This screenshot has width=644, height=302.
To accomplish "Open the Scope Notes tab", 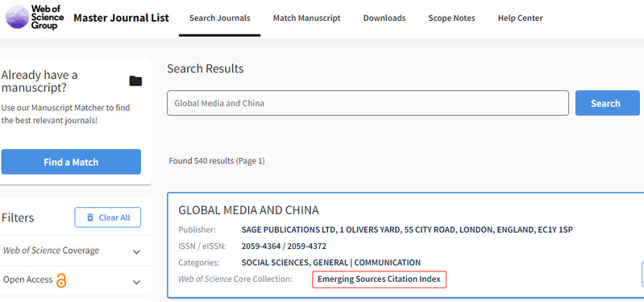I will [x=452, y=18].
